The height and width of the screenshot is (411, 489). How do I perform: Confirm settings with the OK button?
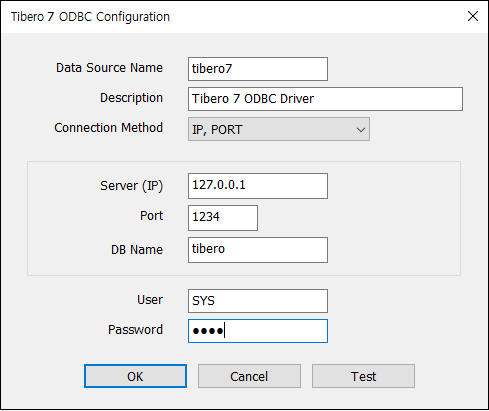coord(135,376)
